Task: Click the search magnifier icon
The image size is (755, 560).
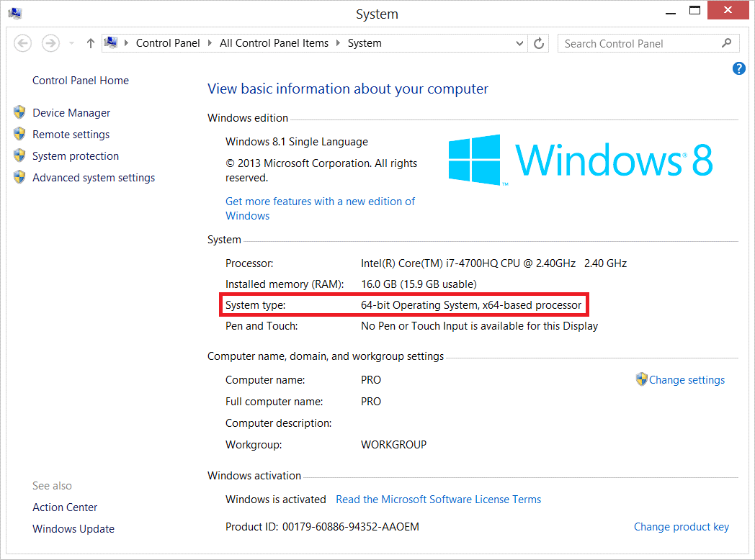Action: point(726,43)
